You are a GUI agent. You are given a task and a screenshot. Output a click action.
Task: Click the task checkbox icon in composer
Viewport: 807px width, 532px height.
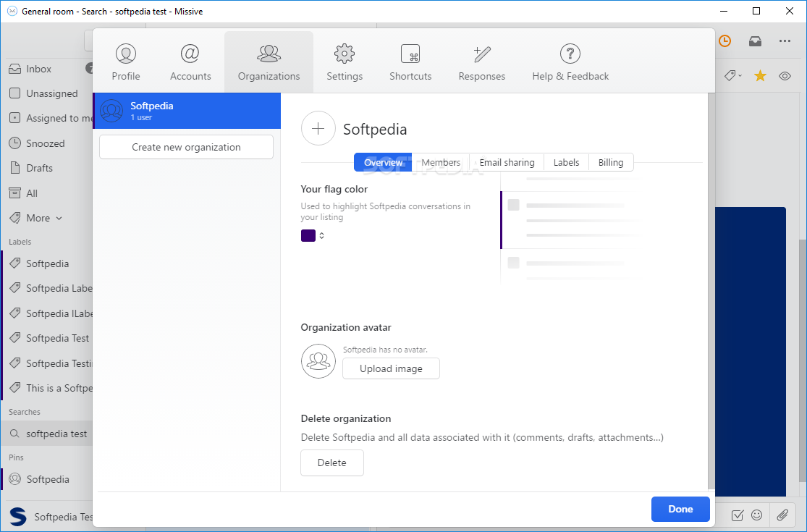(737, 515)
